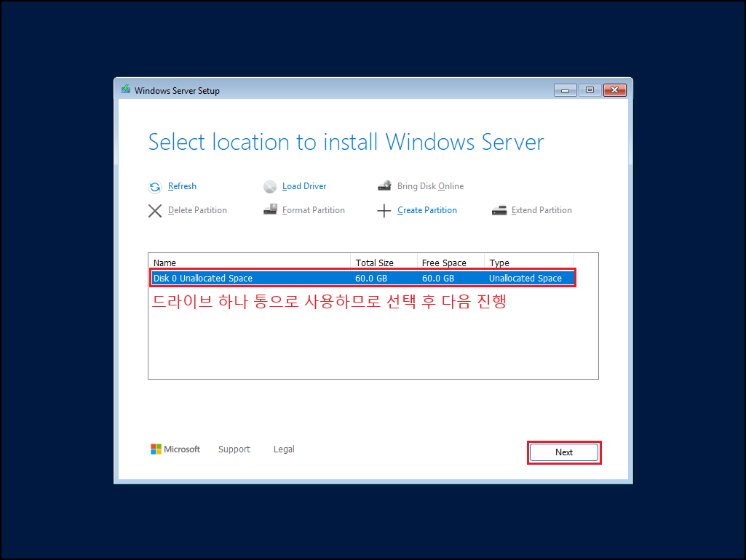This screenshot has width=746, height=560.
Task: Click the Create Partition plus icon
Action: [x=384, y=211]
